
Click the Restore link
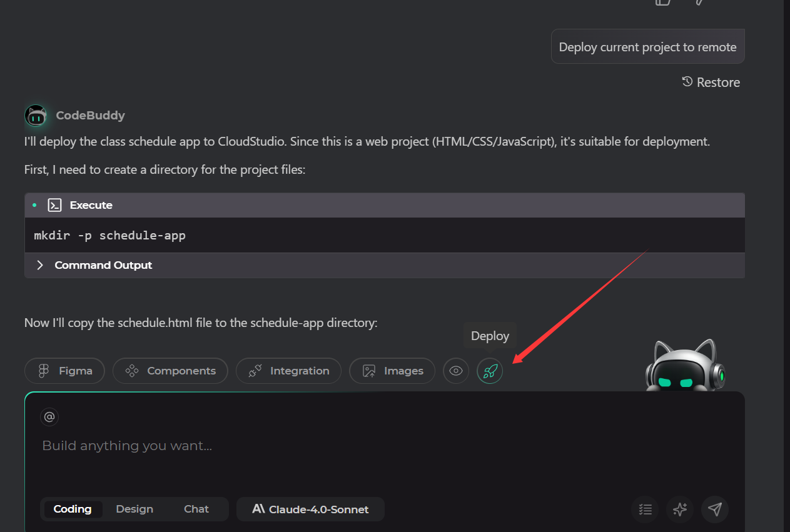711,83
